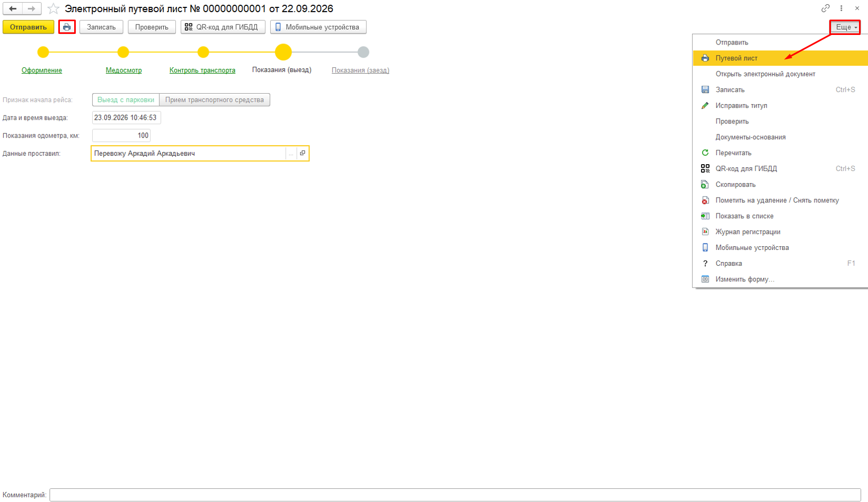This screenshot has width=868, height=502.
Task: Open Справка help menu item
Action: pyautogui.click(x=780, y=263)
